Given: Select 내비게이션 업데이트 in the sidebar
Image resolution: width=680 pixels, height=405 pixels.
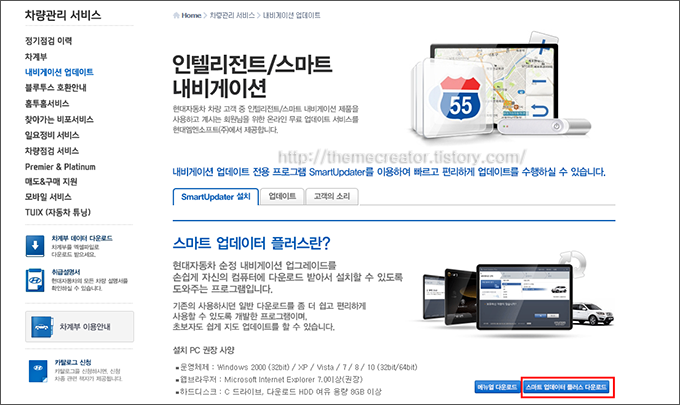Looking at the screenshot, I should pyautogui.click(x=59, y=72).
